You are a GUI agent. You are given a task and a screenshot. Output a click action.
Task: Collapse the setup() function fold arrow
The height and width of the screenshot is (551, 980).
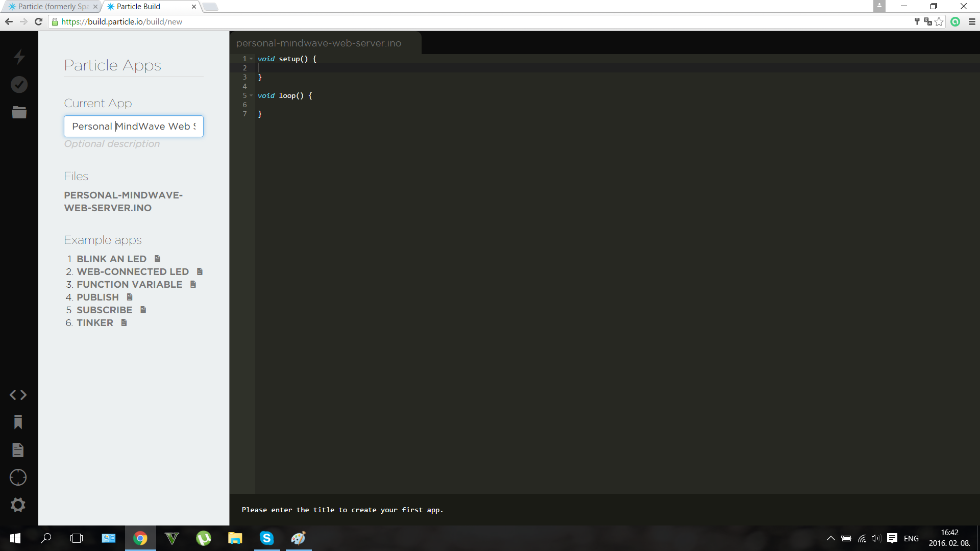tap(251, 59)
